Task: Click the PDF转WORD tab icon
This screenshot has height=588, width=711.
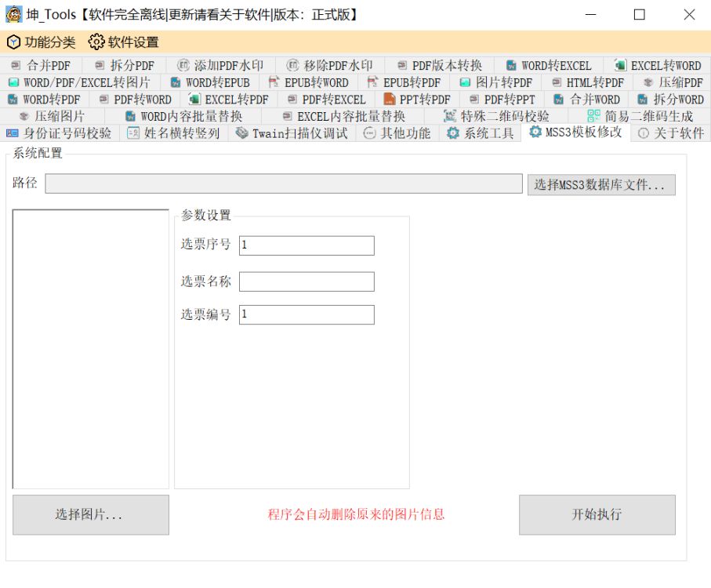Action: tap(103, 99)
